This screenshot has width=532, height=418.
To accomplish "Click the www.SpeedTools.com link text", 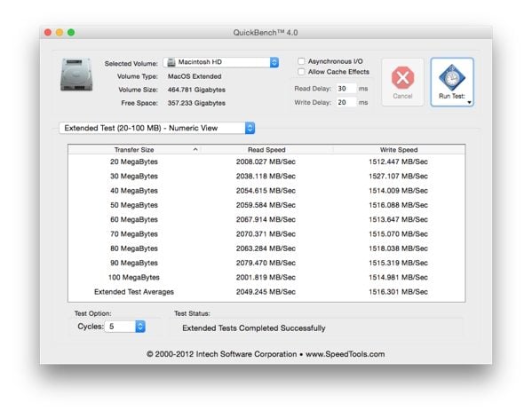I will [345, 354].
